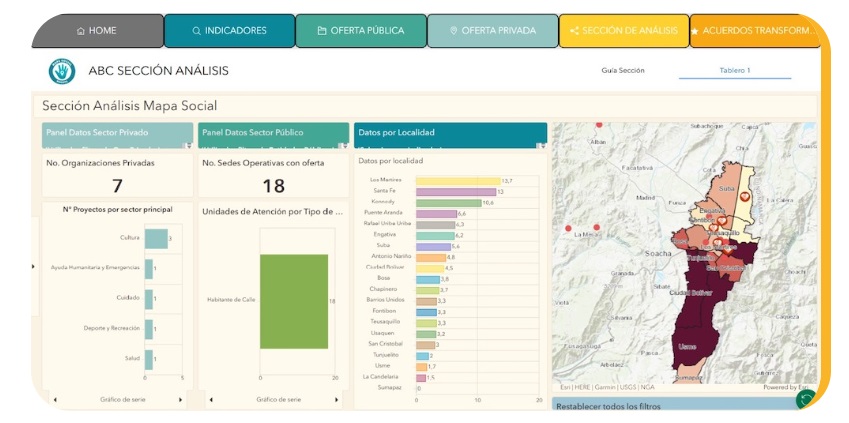Screen dimensions: 849x423
Task: Click the green round refresh icon near map corner
Action: tap(805, 400)
